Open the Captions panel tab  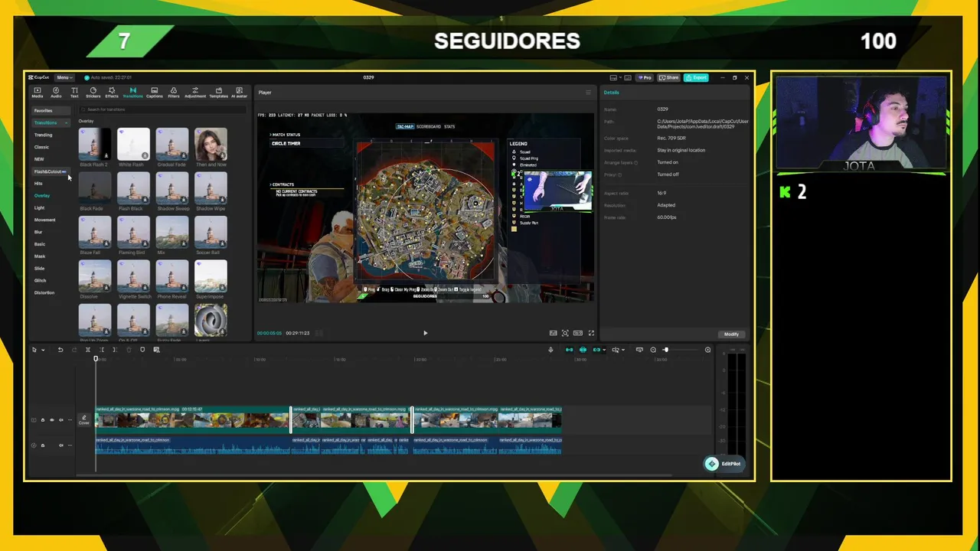pos(154,92)
